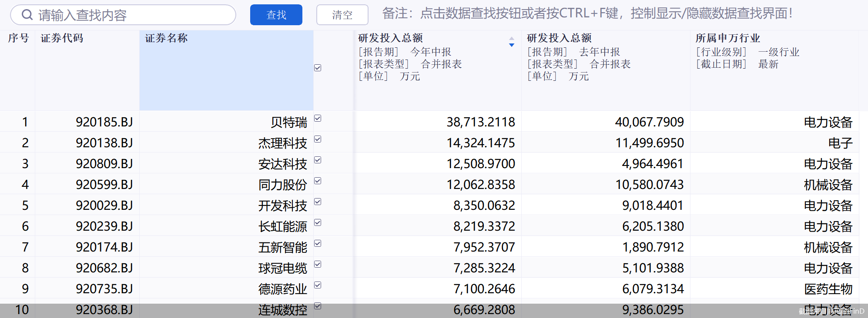Click the sort arrows on 研发投入总额 今年中报
The width and height of the screenshot is (868, 318).
512,42
